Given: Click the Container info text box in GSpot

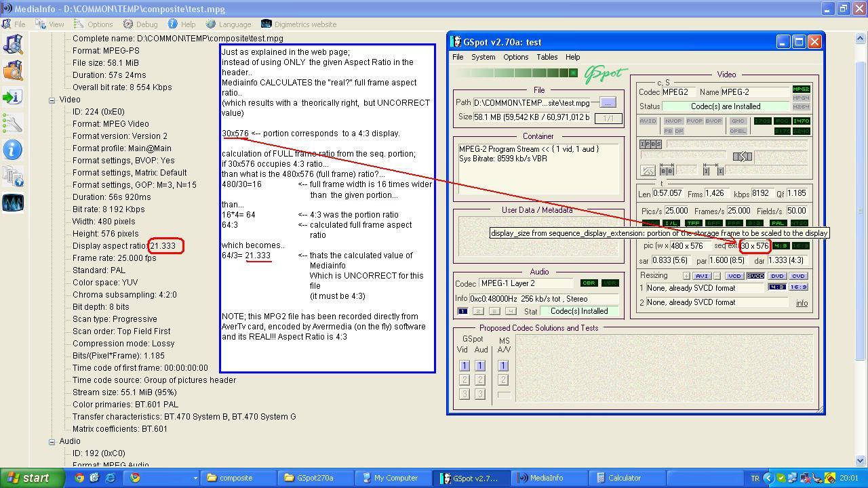Looking at the screenshot, I should click(538, 171).
